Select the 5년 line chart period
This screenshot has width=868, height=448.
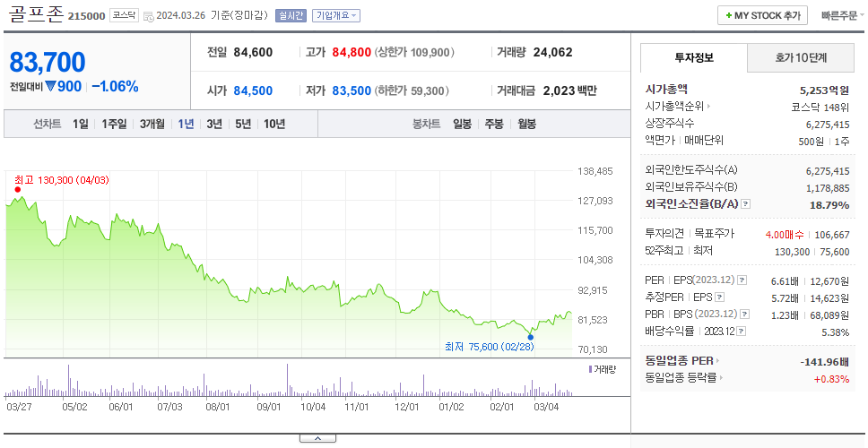tap(243, 124)
